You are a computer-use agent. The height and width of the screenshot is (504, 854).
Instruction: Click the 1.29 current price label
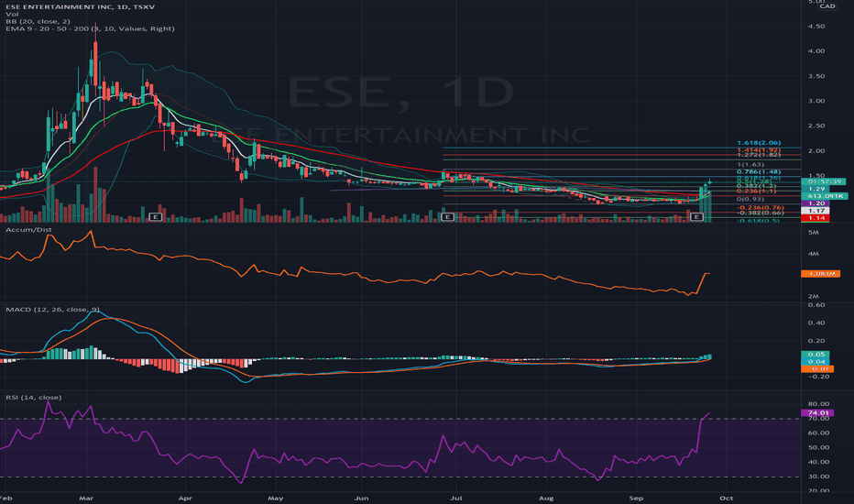(816, 189)
